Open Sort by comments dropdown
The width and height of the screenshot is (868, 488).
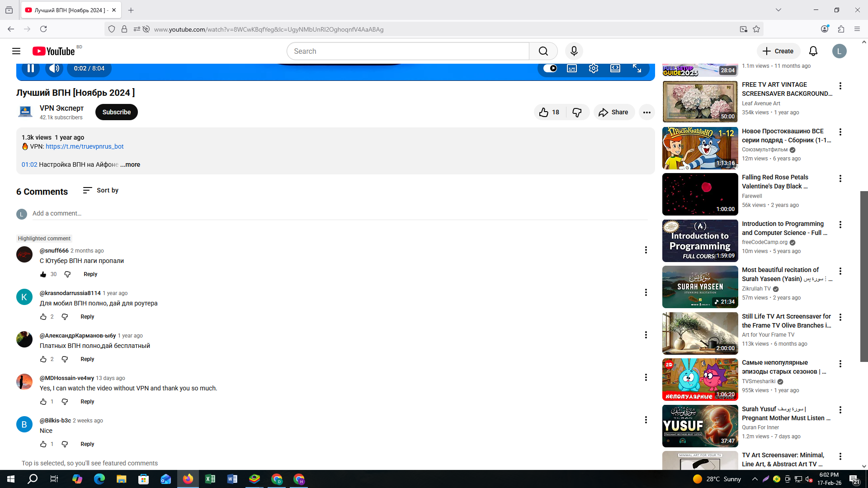(100, 190)
